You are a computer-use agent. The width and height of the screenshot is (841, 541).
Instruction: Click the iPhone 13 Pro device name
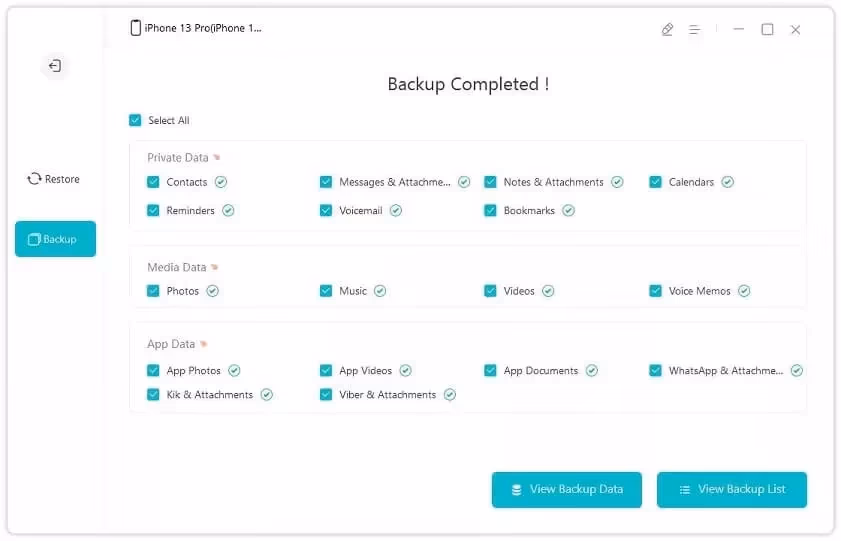tap(204, 29)
